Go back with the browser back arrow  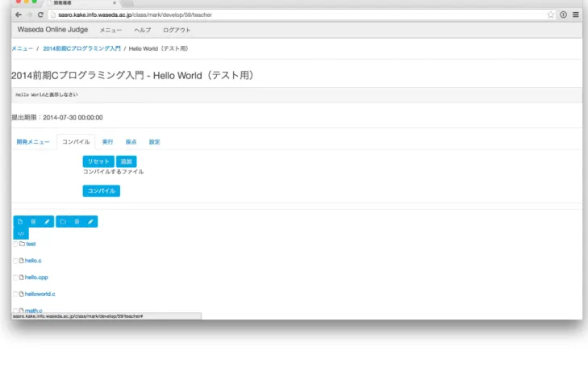click(18, 15)
